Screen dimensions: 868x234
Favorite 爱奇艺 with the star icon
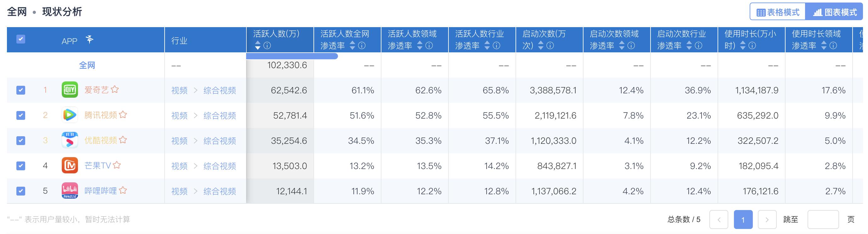[115, 90]
